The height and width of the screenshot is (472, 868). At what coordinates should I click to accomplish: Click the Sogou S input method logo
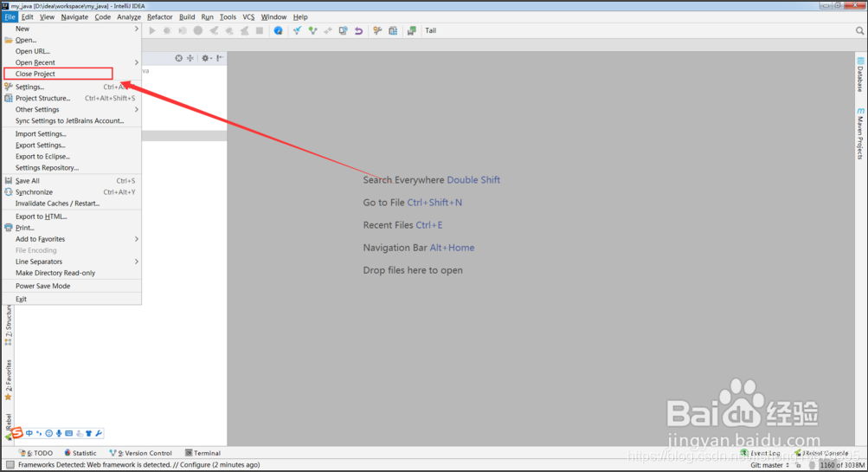coord(17,433)
